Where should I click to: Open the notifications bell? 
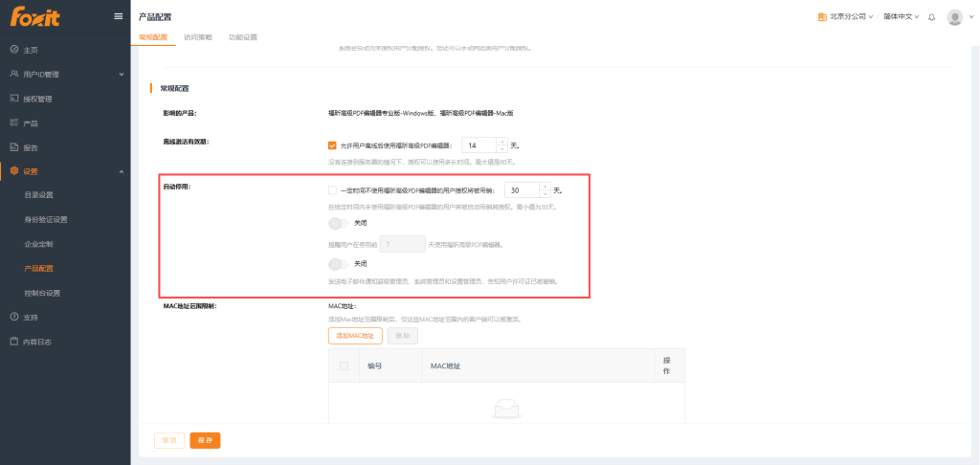[x=931, y=17]
